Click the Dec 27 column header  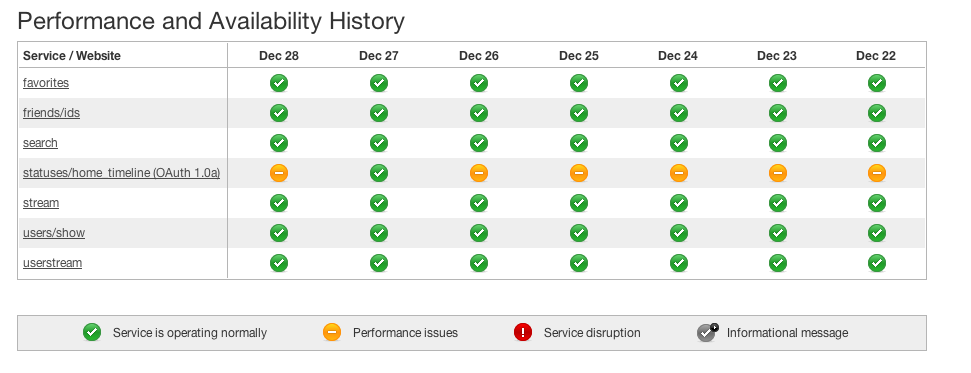379,56
